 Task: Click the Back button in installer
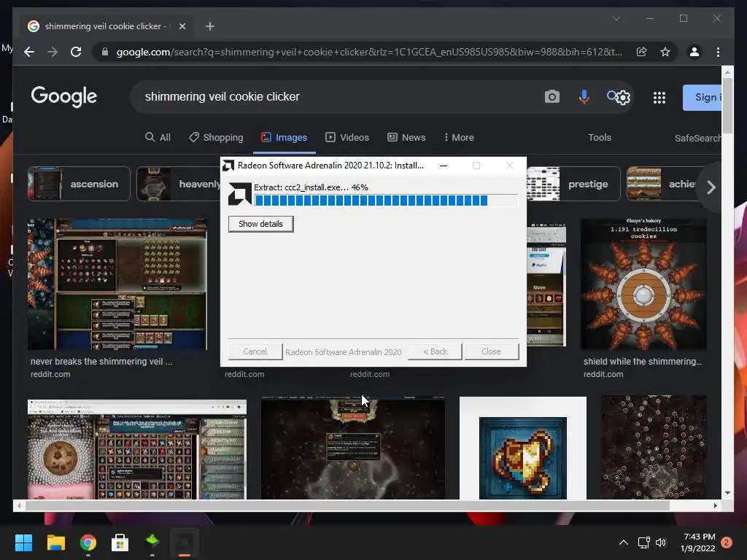[x=435, y=351]
